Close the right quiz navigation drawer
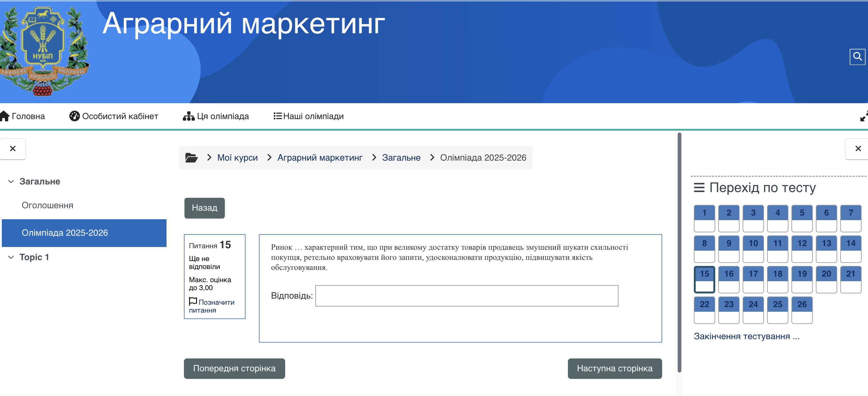868x396 pixels. pos(858,149)
